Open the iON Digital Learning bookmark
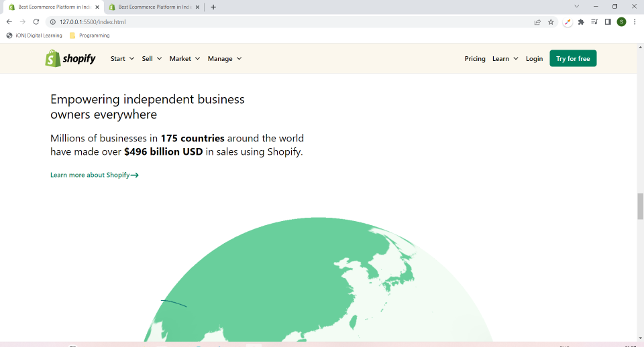Image resolution: width=644 pixels, height=347 pixels. point(34,36)
